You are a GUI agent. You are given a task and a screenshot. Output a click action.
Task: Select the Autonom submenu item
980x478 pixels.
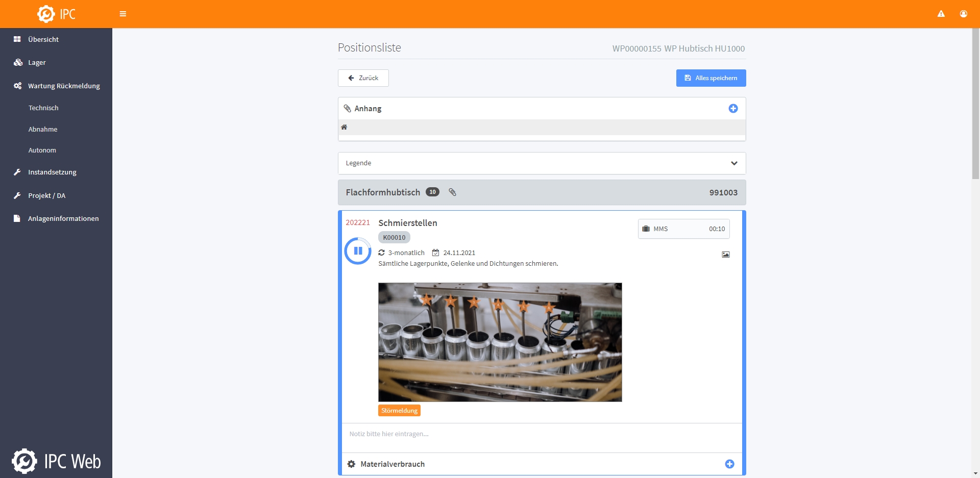[42, 150]
